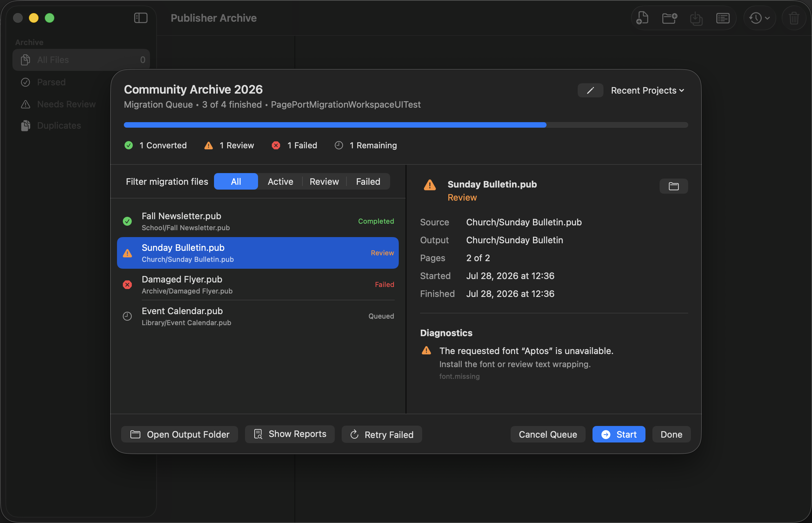Open the reports list toolbar icon
This screenshot has width=812, height=523.
click(x=723, y=18)
